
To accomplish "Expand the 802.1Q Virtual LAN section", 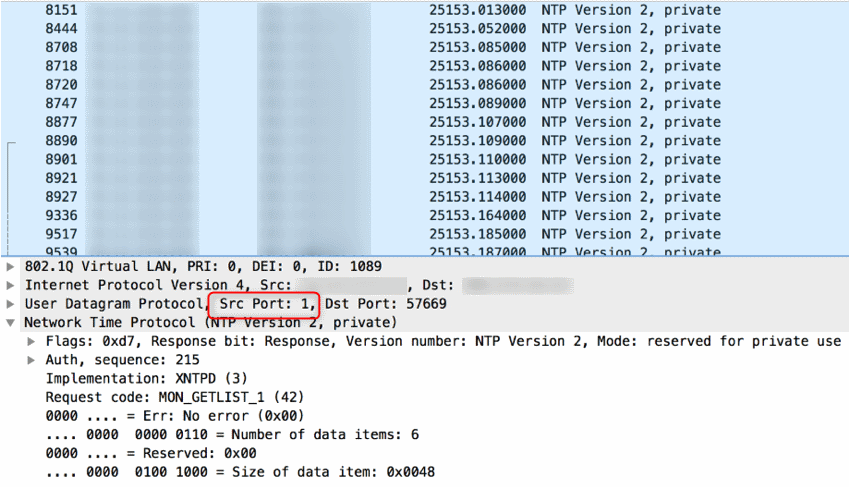I will pos(10,267).
